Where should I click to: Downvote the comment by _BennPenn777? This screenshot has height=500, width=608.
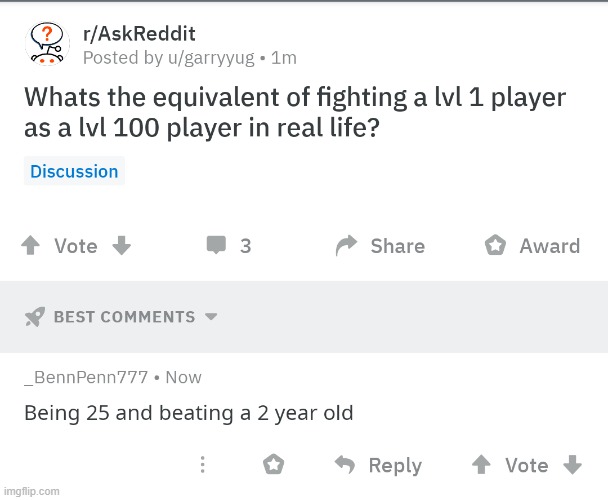pyautogui.click(x=573, y=465)
